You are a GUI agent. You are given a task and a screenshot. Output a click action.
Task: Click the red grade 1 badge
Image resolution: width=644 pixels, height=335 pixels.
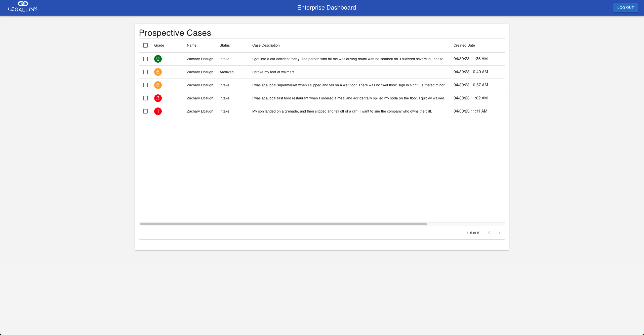[x=158, y=111]
